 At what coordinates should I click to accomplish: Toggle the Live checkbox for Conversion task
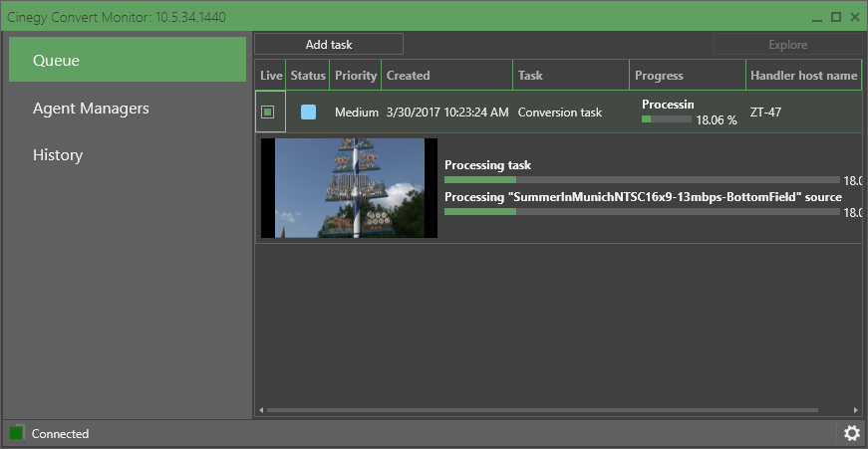tap(268, 112)
